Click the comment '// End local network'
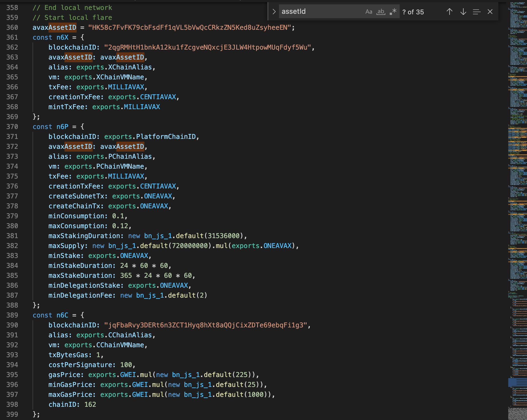Screen dimensions: 527x420 point(72,7)
